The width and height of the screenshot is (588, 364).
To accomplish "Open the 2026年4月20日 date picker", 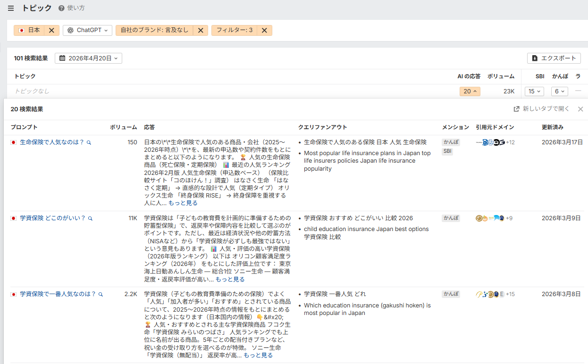I will (x=88, y=58).
